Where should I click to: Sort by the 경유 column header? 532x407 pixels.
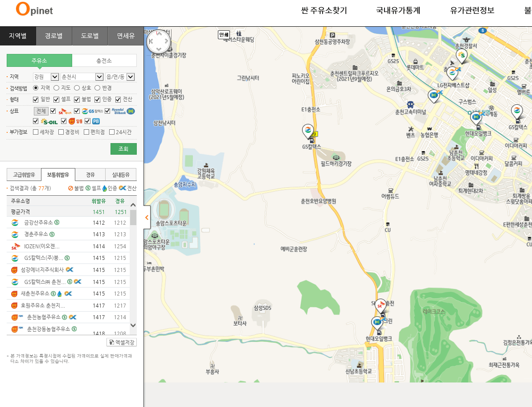pyautogui.click(x=120, y=201)
